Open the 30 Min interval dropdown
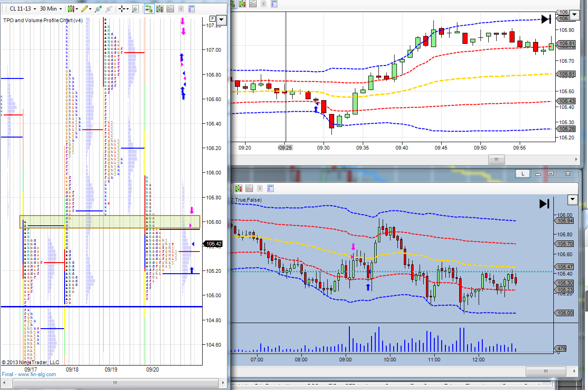The width and height of the screenshot is (588, 390). [x=51, y=9]
